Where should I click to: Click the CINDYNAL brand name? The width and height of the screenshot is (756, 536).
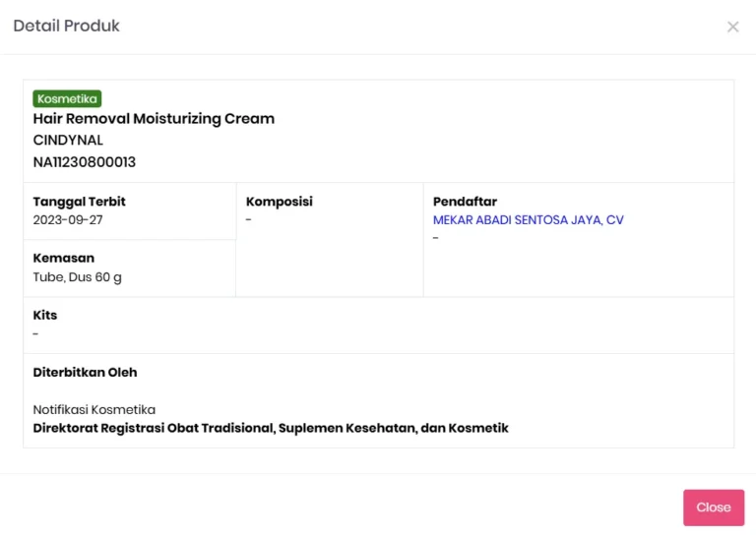[x=68, y=140]
